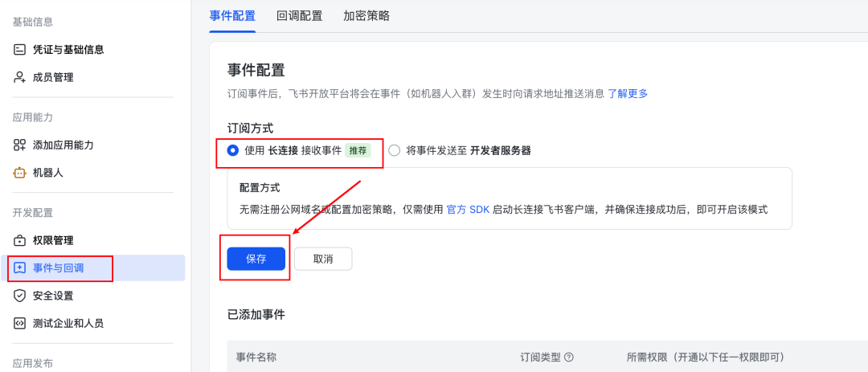Open 安全设置 in the sidebar
This screenshot has width=868, height=372.
tap(53, 296)
